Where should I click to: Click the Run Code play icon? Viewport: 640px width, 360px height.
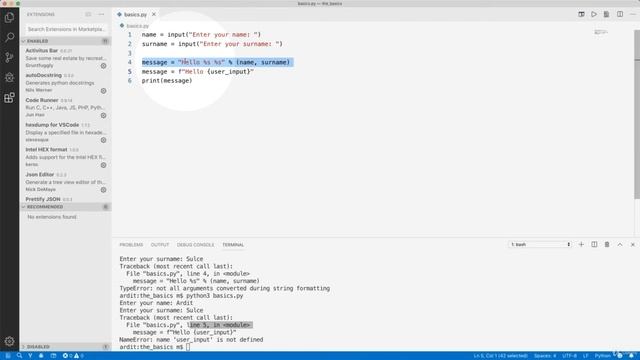594,14
